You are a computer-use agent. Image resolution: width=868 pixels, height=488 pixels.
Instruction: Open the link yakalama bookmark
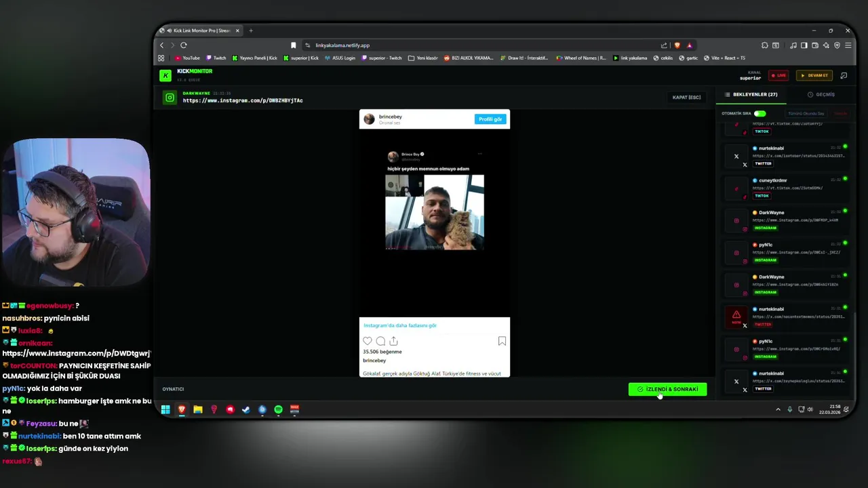click(630, 58)
